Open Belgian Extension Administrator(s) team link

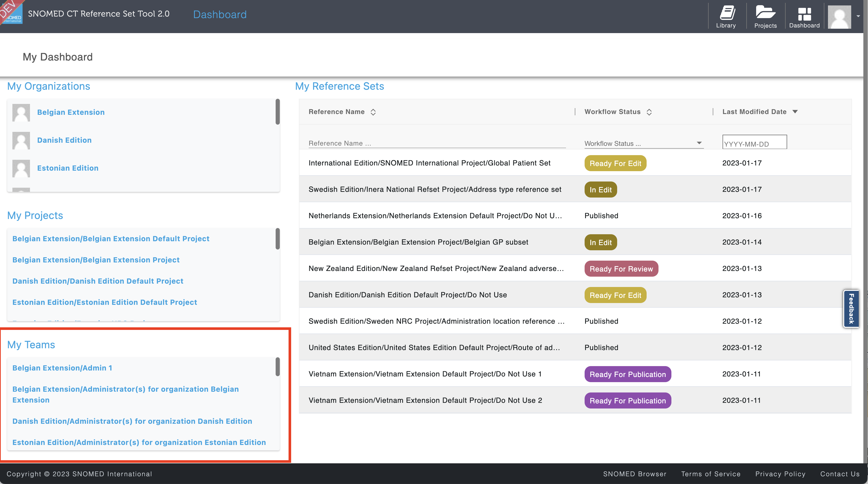point(125,395)
